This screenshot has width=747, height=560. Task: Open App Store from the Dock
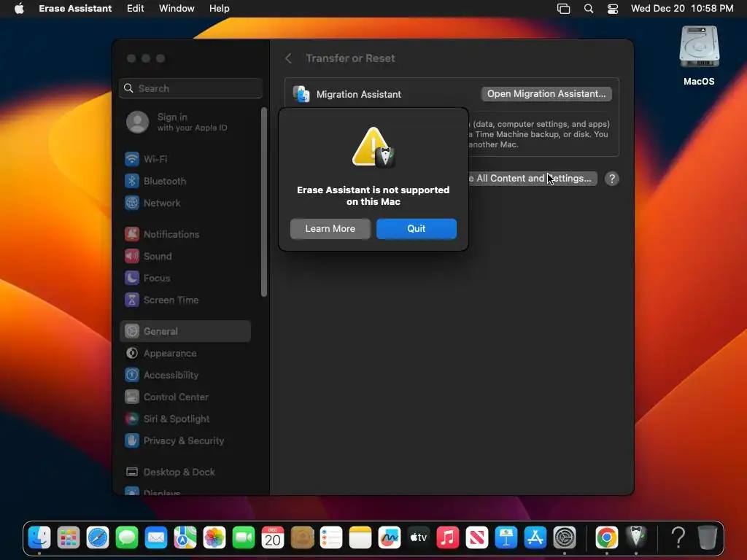(535, 538)
